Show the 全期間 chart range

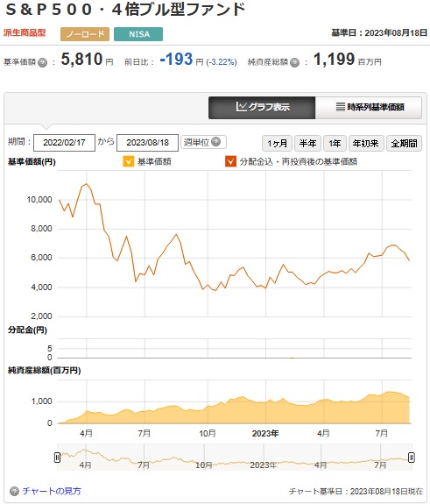click(404, 143)
